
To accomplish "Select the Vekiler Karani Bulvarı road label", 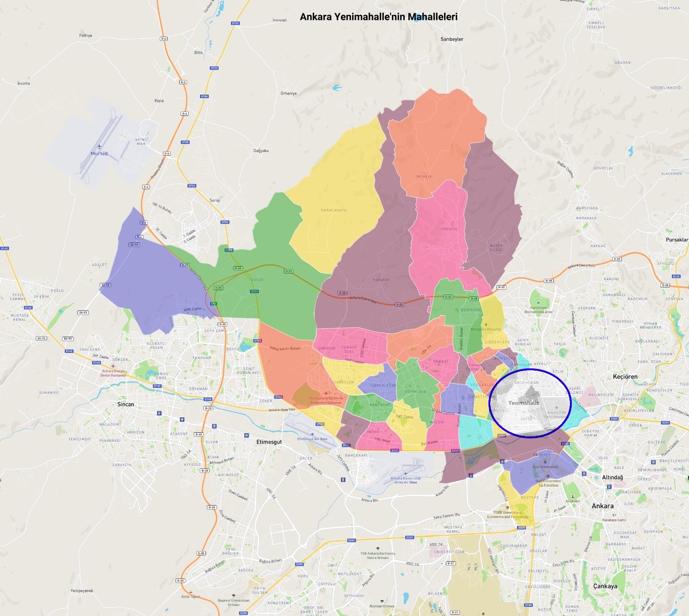I will (285, 348).
